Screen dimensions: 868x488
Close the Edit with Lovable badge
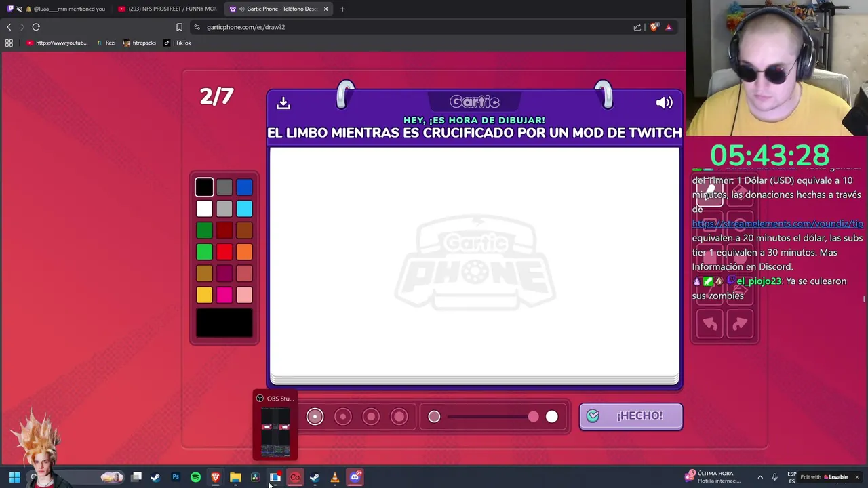pos(856,477)
